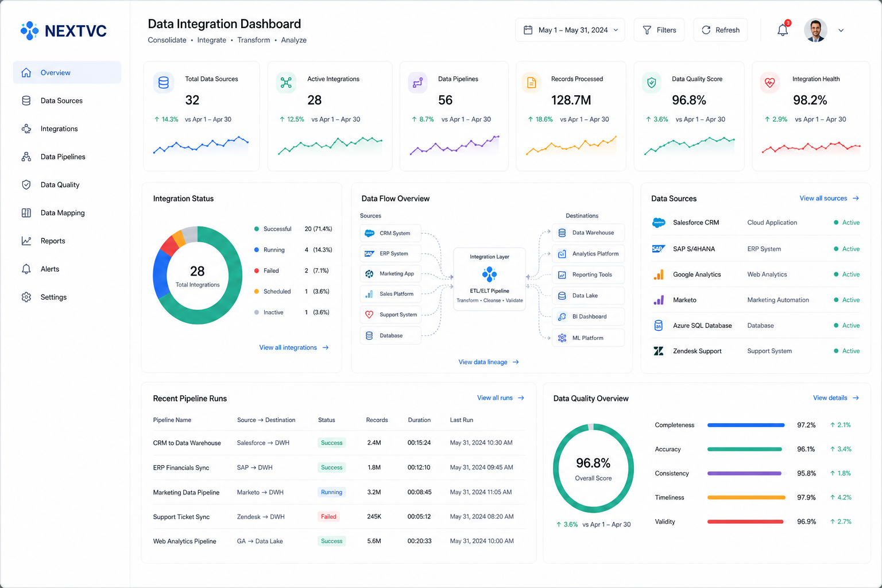Click the Failed status badge for Support Ticket Sync
Image resolution: width=882 pixels, height=588 pixels.
[329, 517]
